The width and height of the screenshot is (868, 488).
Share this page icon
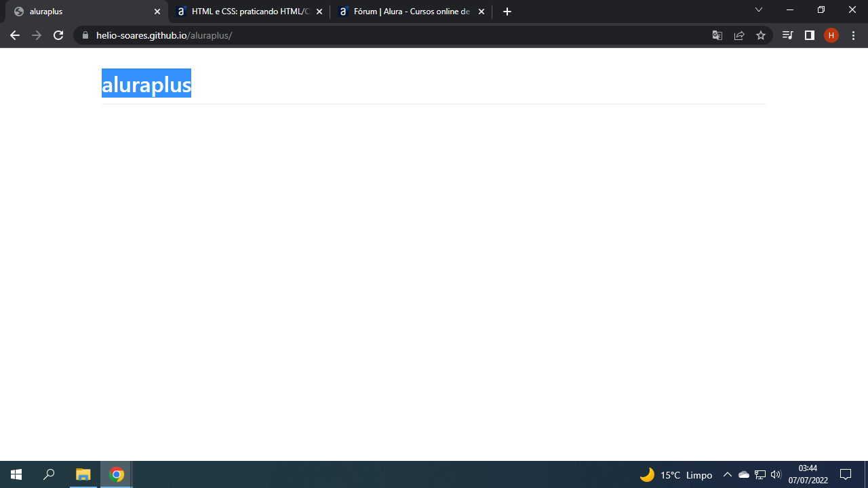[739, 35]
